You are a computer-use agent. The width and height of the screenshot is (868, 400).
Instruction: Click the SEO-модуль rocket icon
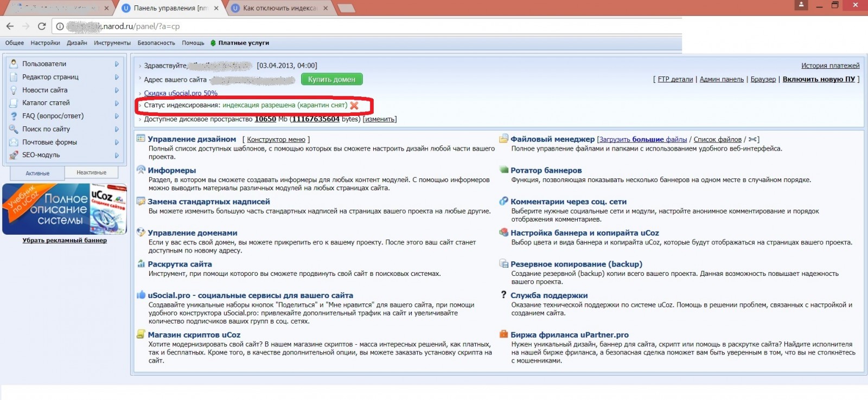[14, 155]
